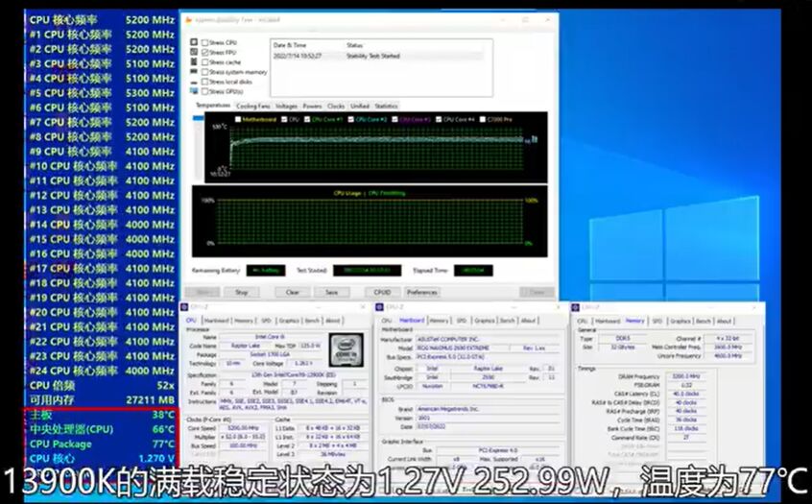Viewport: 812px width, 504px height.
Task: Click the CPU-Z title icon of the window showing the CPU tab
Action: tap(184, 308)
